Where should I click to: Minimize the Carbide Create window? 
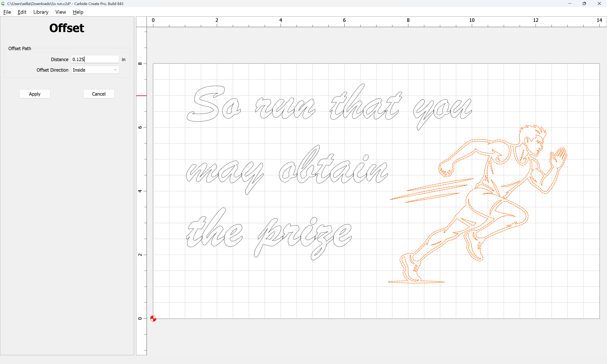click(570, 4)
